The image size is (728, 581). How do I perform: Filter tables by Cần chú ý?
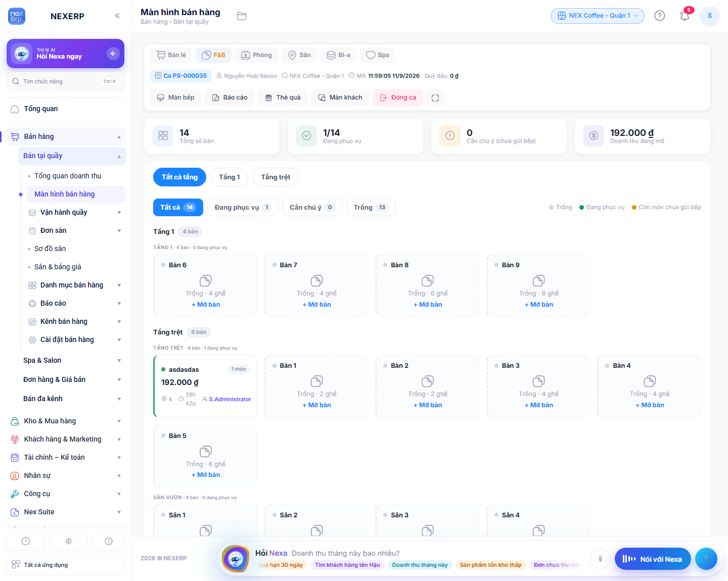(312, 207)
